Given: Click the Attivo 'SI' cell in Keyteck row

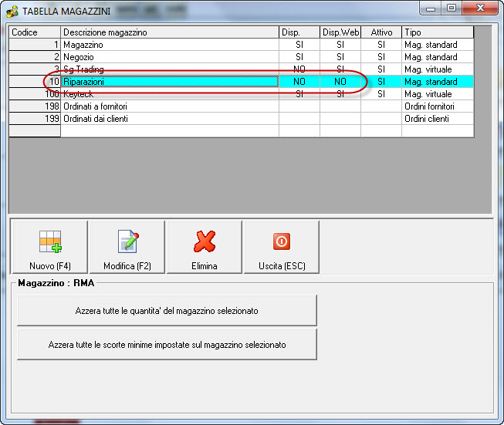Looking at the screenshot, I should tap(381, 94).
